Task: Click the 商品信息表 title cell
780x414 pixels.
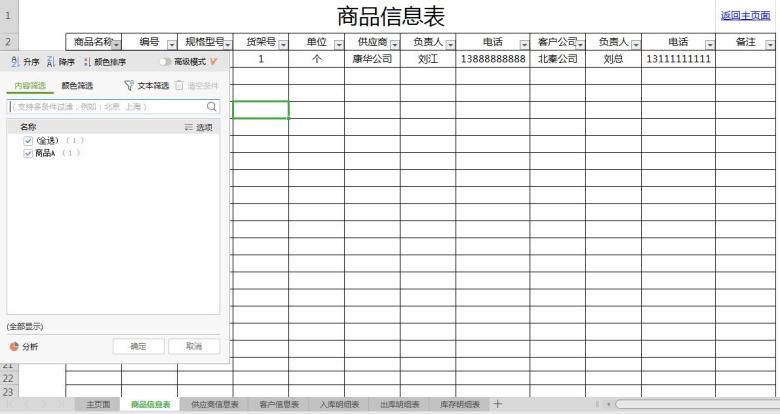Action: (x=390, y=16)
